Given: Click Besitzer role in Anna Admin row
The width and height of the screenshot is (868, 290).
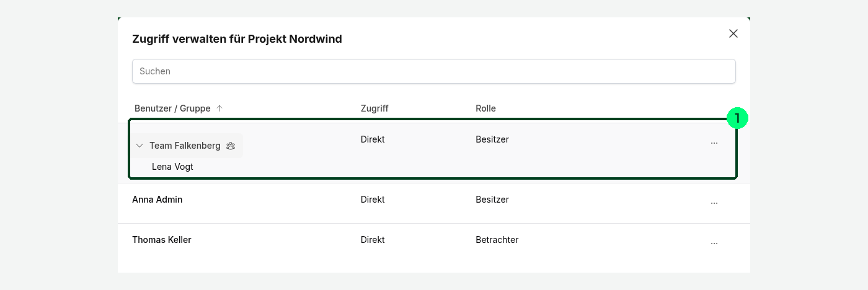Looking at the screenshot, I should coord(492,200).
